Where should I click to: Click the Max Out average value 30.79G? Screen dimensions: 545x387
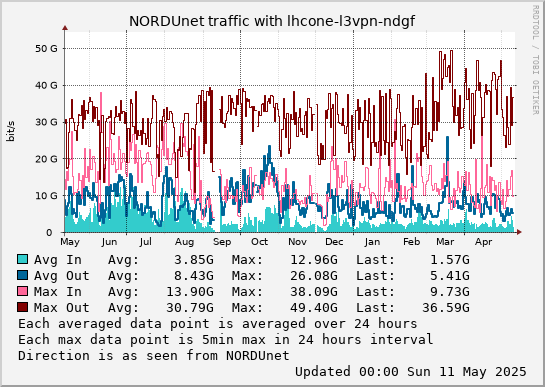190,308
